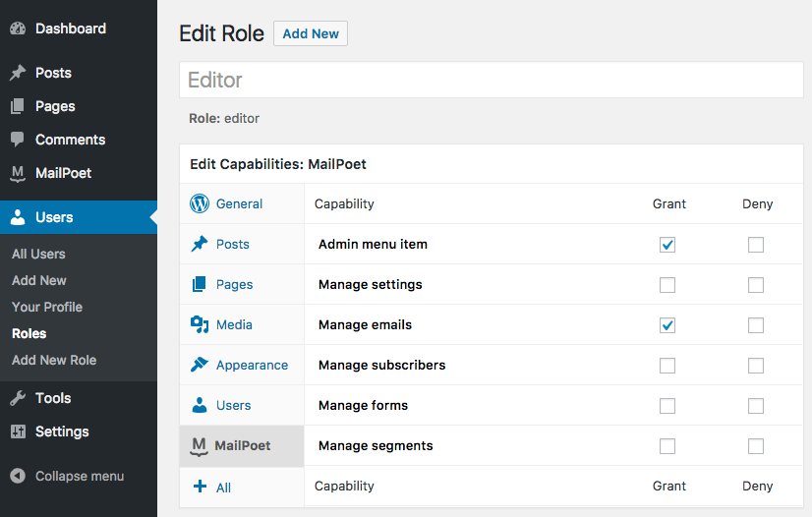Select the MailPoet capabilities tab label

[x=243, y=445]
